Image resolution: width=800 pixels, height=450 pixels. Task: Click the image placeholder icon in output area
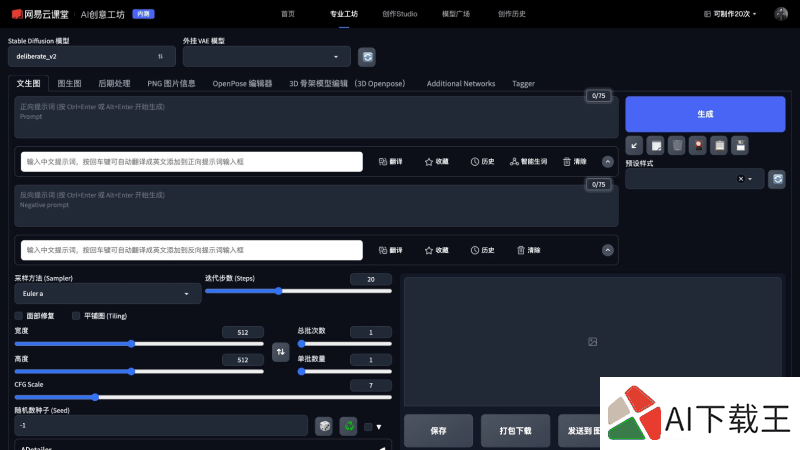point(592,342)
